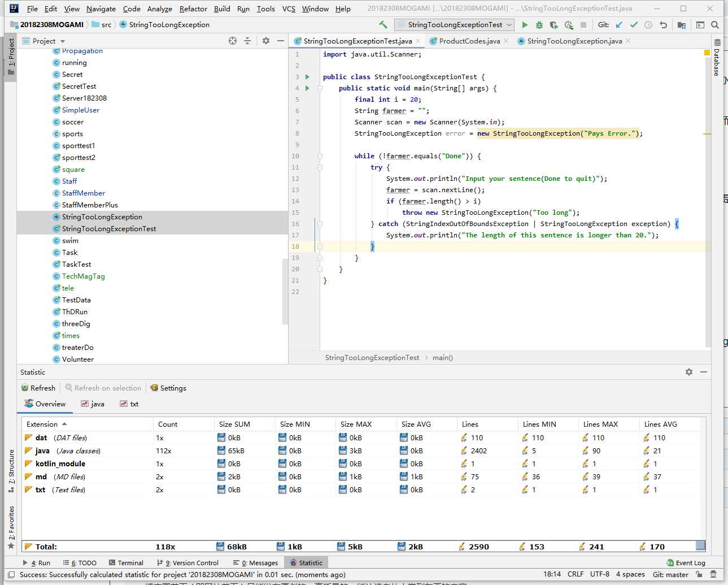Collapse the catch block fold on line 16
The width and height of the screenshot is (728, 585).
tap(320, 224)
